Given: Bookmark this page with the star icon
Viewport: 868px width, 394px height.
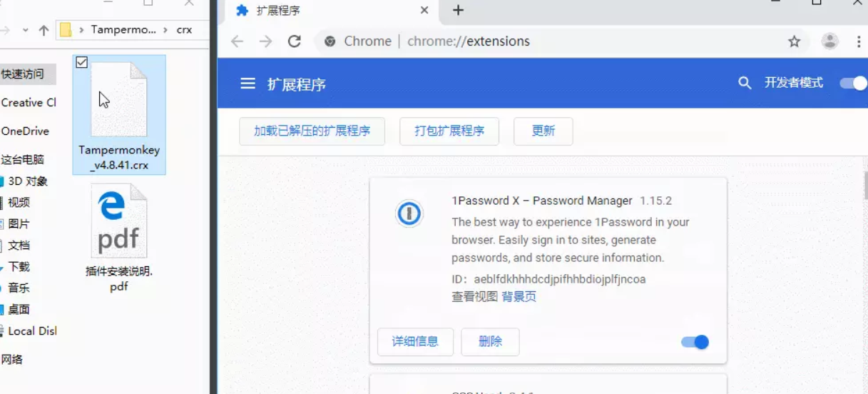Looking at the screenshot, I should coord(794,41).
